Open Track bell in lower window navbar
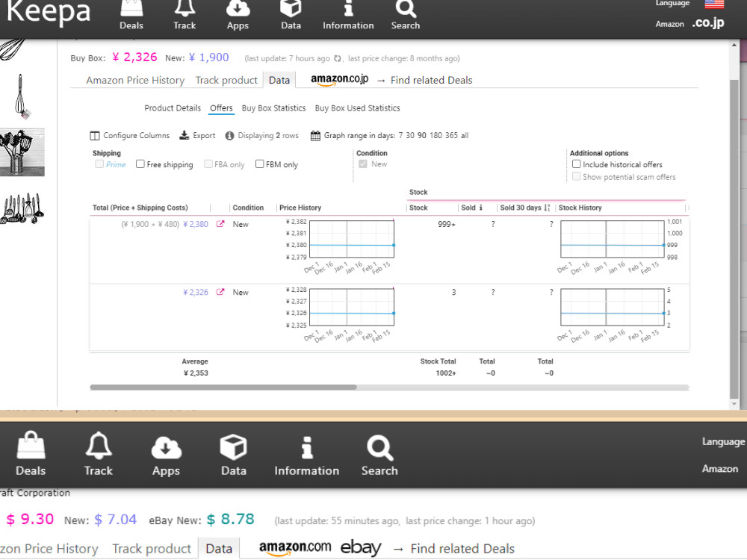This screenshot has width=747, height=560. tap(99, 453)
